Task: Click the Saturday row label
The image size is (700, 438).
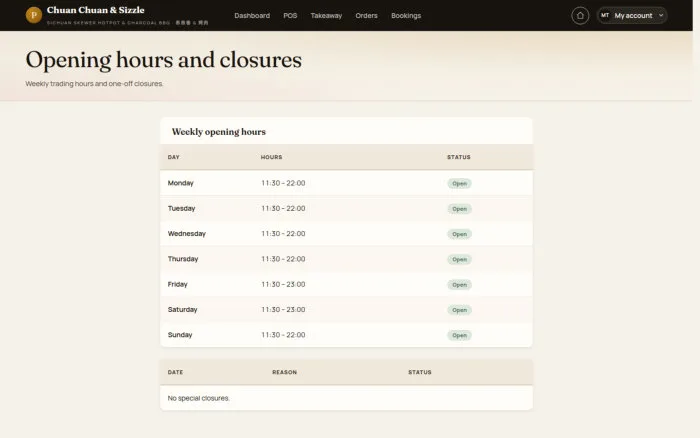Action: 182,309
